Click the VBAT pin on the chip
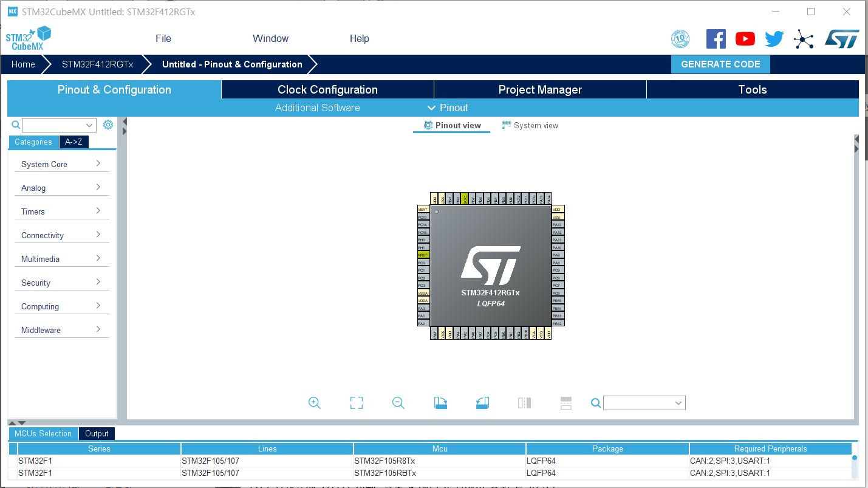The height and width of the screenshot is (488, 868). 423,209
